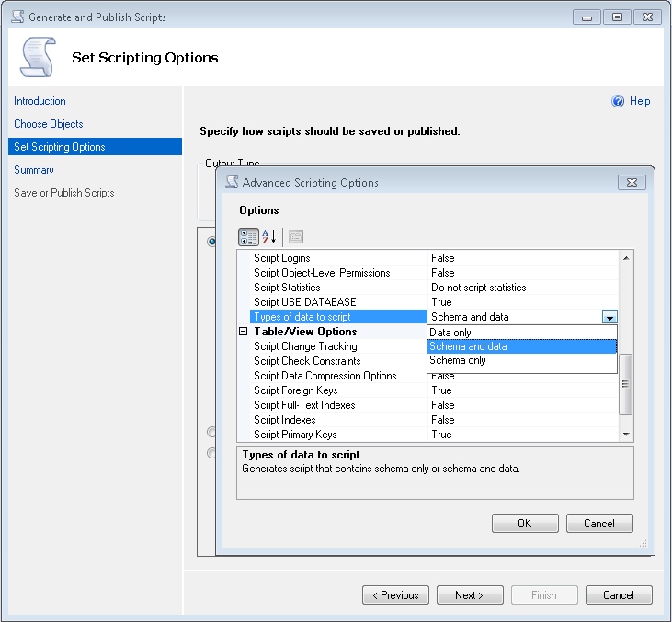The width and height of the screenshot is (672, 622).
Task: Click the options list scrollbar down arrow
Action: coord(626,434)
